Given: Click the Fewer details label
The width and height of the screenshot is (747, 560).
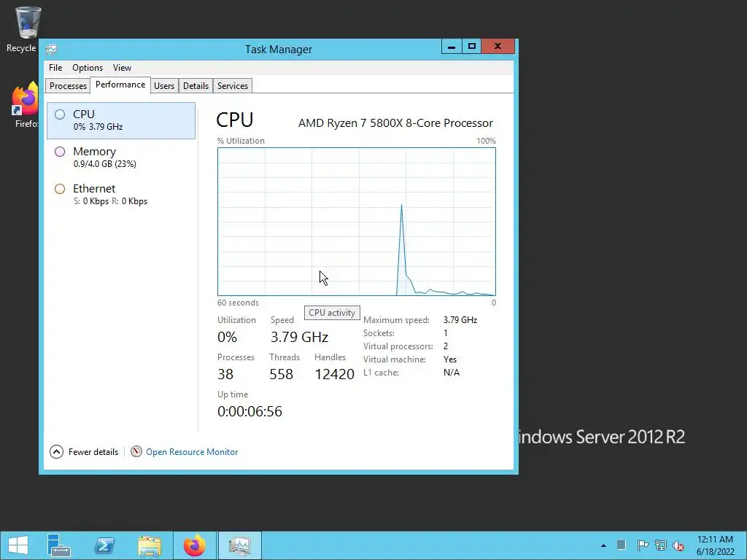Looking at the screenshot, I should (93, 452).
